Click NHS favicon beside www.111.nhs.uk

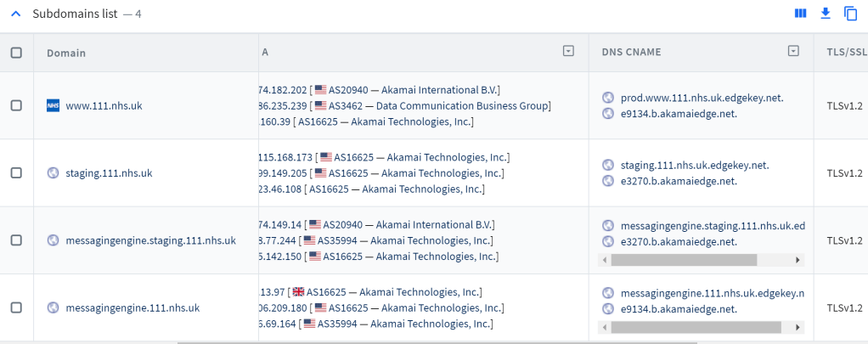54,105
